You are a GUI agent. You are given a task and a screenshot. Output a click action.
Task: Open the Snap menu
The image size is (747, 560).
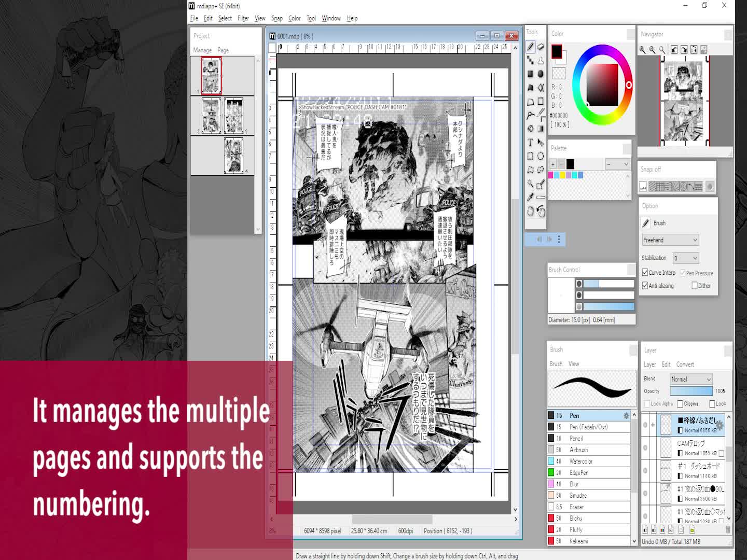tap(276, 18)
